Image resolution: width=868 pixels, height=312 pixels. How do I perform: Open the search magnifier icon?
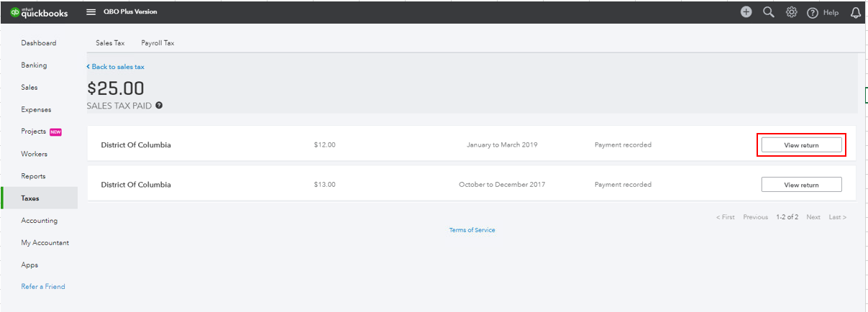point(769,12)
